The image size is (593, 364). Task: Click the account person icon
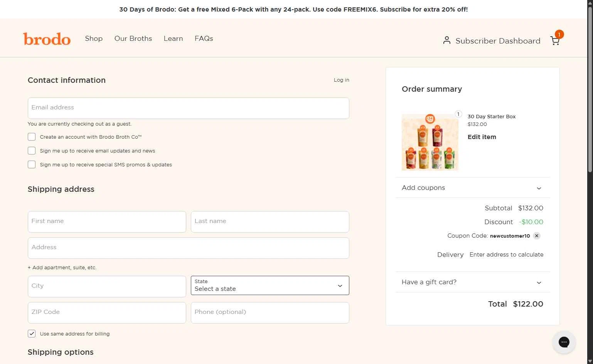coord(446,40)
